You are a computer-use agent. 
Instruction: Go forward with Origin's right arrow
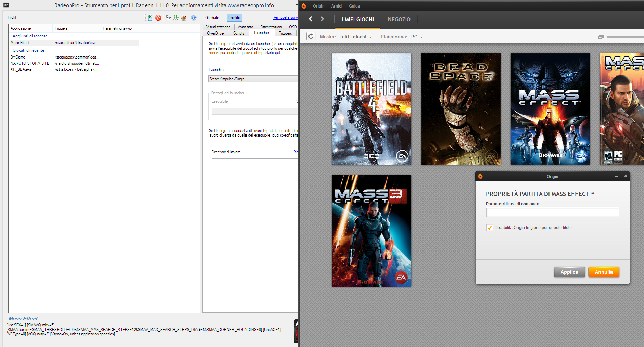[x=322, y=19]
